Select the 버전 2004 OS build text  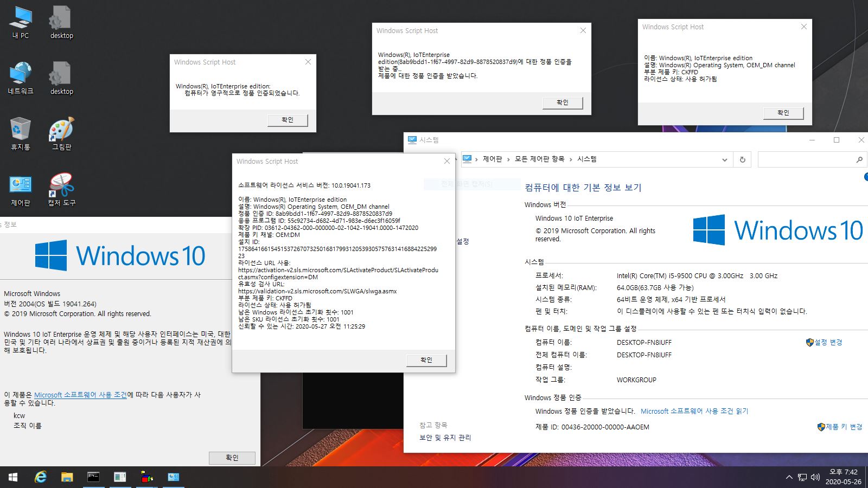50,304
